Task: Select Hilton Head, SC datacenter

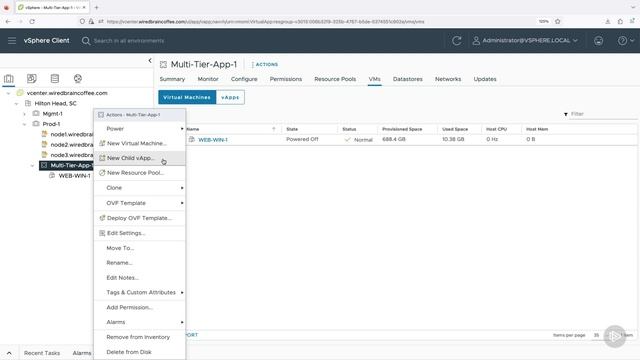Action: pos(55,103)
